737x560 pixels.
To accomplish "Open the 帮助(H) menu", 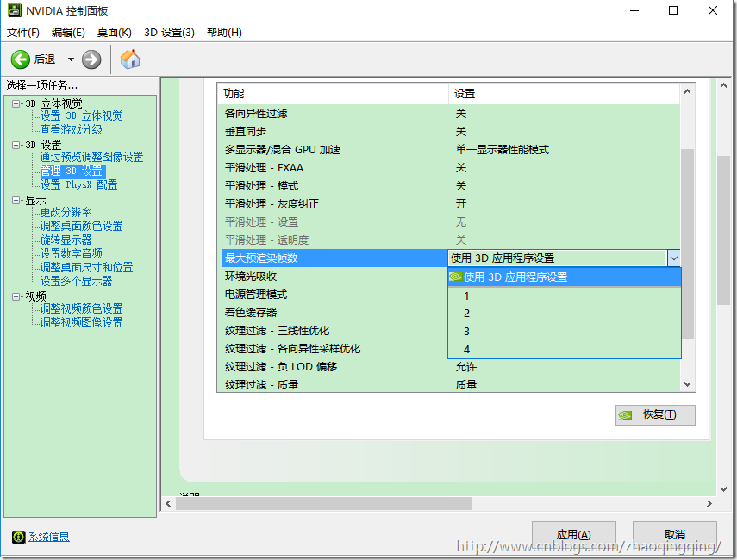I will (224, 33).
